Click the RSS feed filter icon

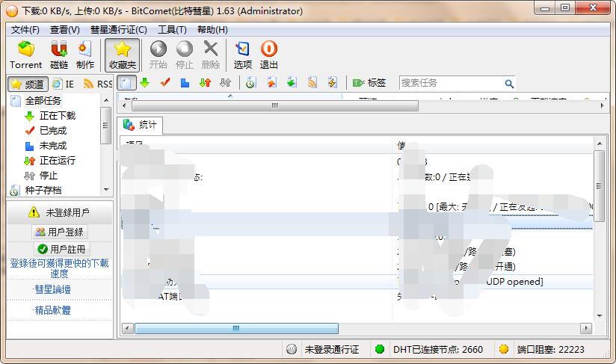[x=312, y=82]
